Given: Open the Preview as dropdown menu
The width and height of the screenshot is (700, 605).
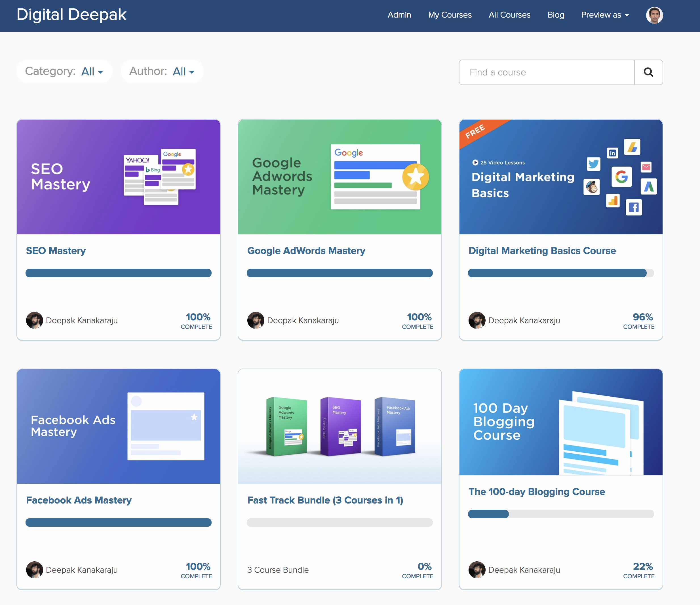Looking at the screenshot, I should 605,15.
